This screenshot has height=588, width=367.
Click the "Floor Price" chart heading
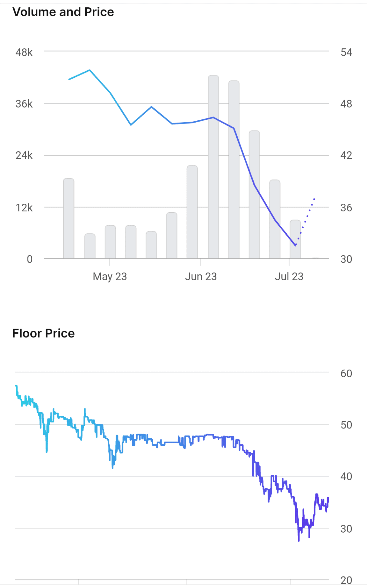click(x=43, y=333)
